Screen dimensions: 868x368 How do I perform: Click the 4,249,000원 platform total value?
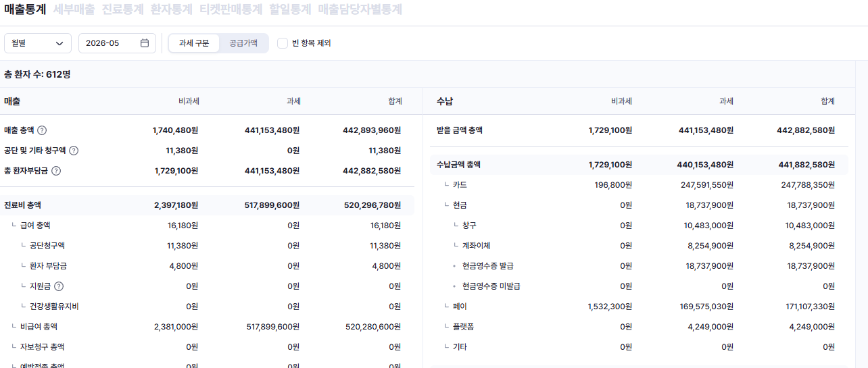pyautogui.click(x=812, y=326)
